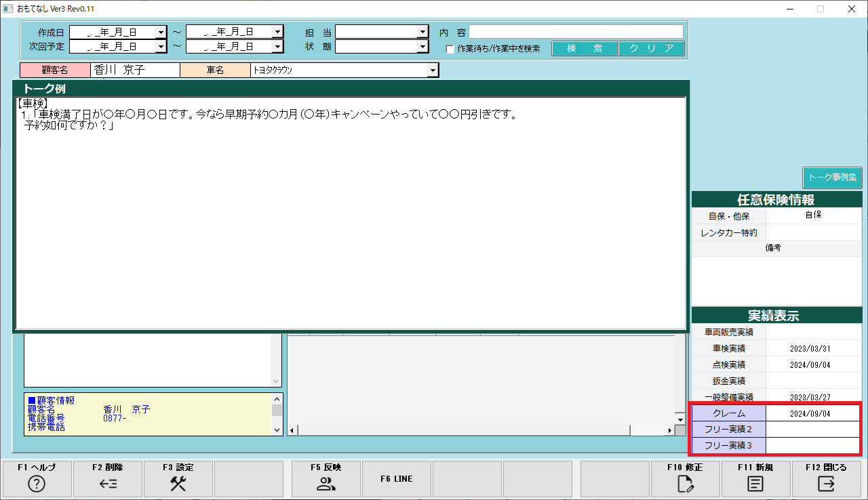Screen dimensions: 868x500
Task: Click 自保 value in 任意保険情報
Action: [814, 215]
